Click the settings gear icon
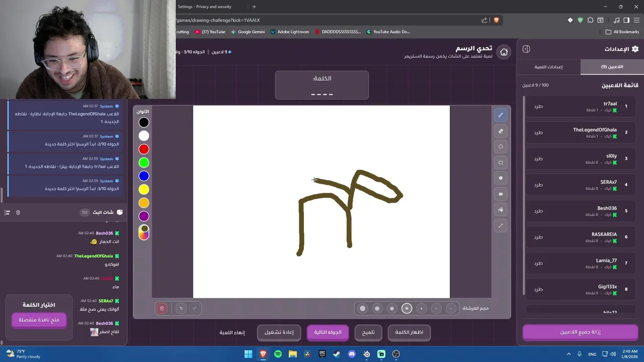The width and height of the screenshot is (644, 362). pyautogui.click(x=635, y=49)
